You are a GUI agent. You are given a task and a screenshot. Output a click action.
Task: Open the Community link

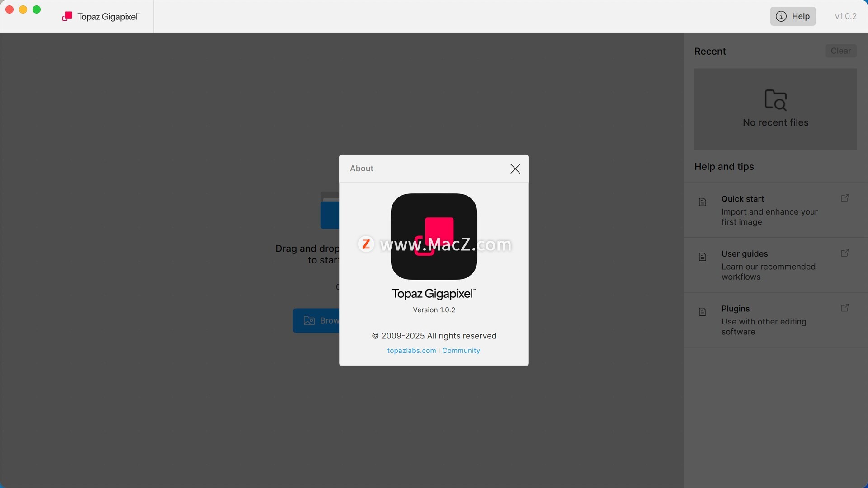point(461,351)
